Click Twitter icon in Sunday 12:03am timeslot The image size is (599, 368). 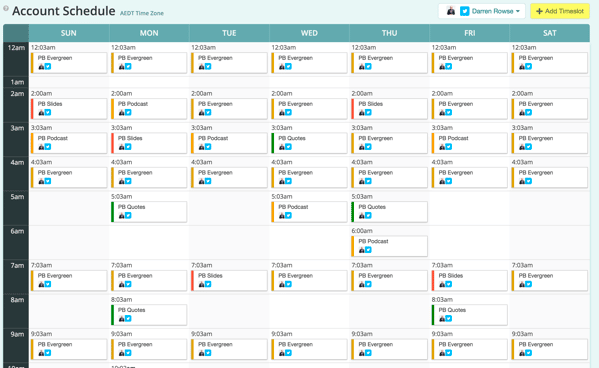tap(48, 66)
